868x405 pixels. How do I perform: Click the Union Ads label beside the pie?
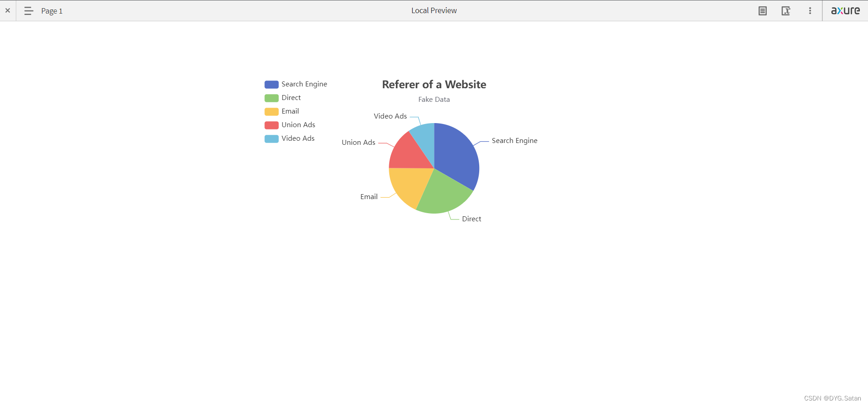(359, 143)
